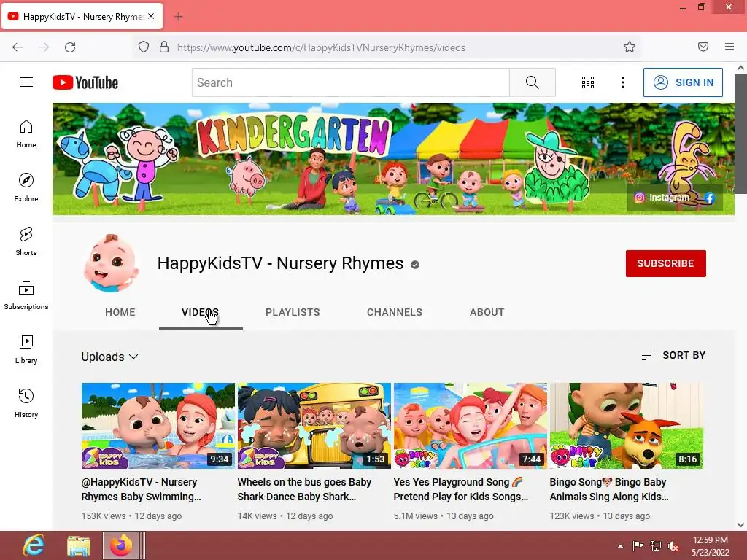
Task: Open the YouTube hamburger guide menu
Action: click(x=26, y=82)
